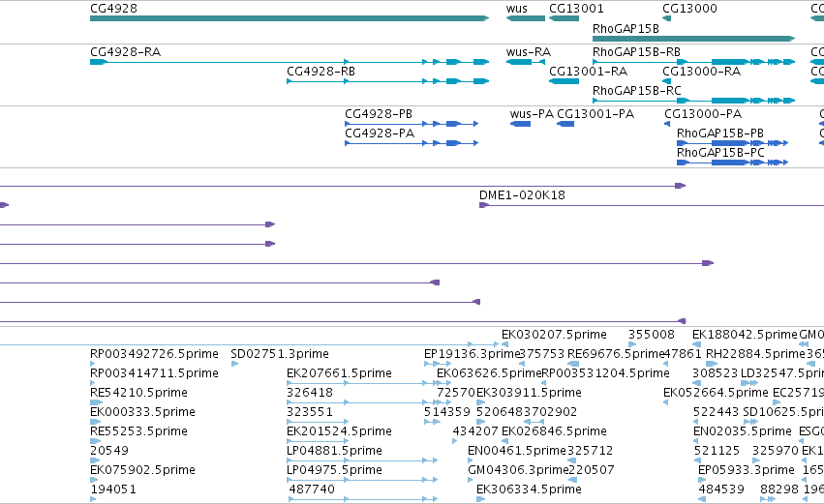Viewport: 824px width, 504px height.
Task: Select the RhoGAP15B-PC protein label
Action: click(720, 153)
